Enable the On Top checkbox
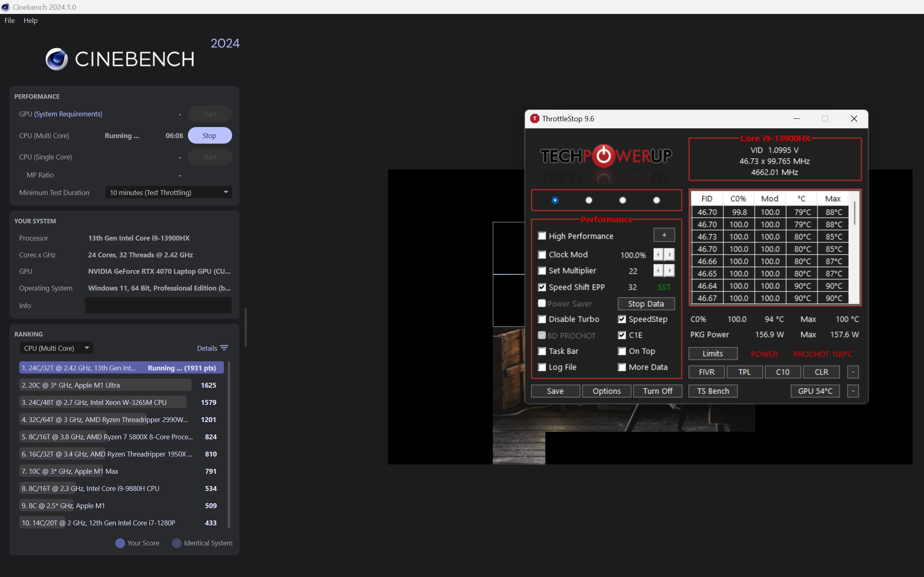The width and height of the screenshot is (924, 577). pyautogui.click(x=622, y=351)
